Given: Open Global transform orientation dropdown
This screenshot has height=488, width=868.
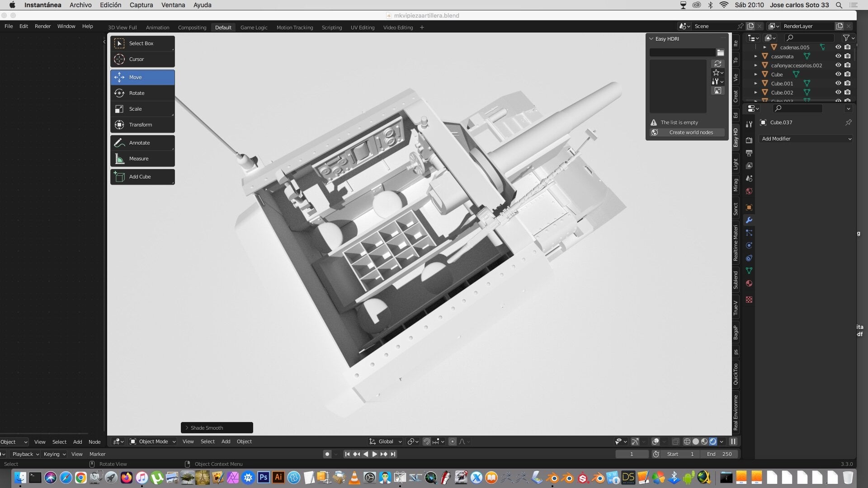Looking at the screenshot, I should (x=386, y=441).
